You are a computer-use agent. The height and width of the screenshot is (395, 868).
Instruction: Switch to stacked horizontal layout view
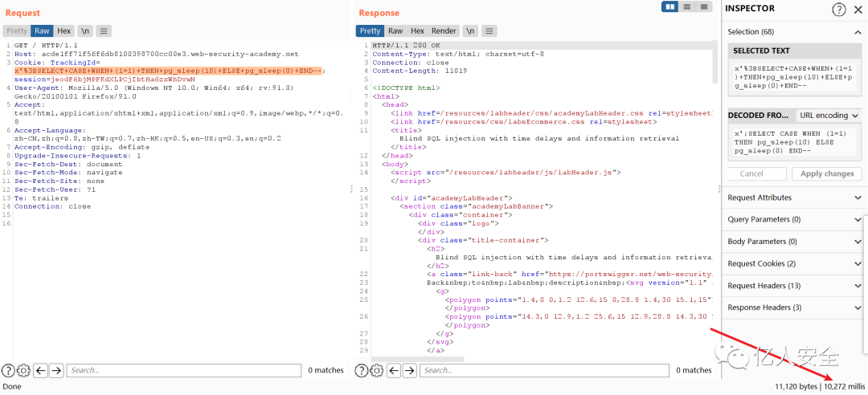pyautogui.click(x=687, y=6)
